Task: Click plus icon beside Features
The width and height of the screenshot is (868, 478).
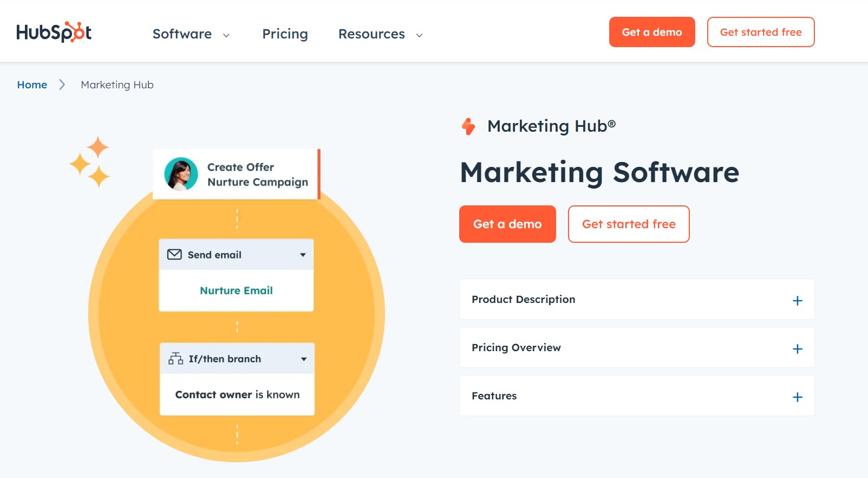Action: [798, 397]
